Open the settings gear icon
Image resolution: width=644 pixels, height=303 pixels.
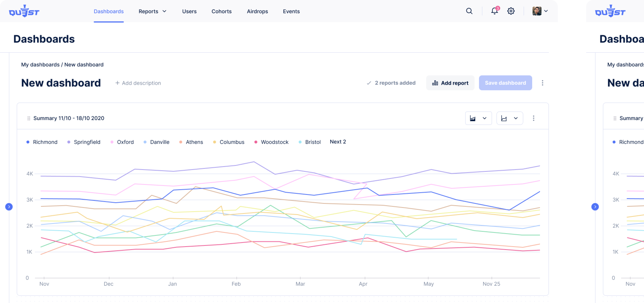tap(511, 11)
